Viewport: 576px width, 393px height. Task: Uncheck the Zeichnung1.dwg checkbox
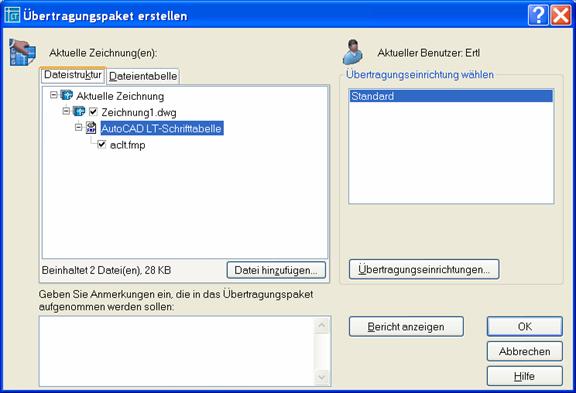point(93,112)
